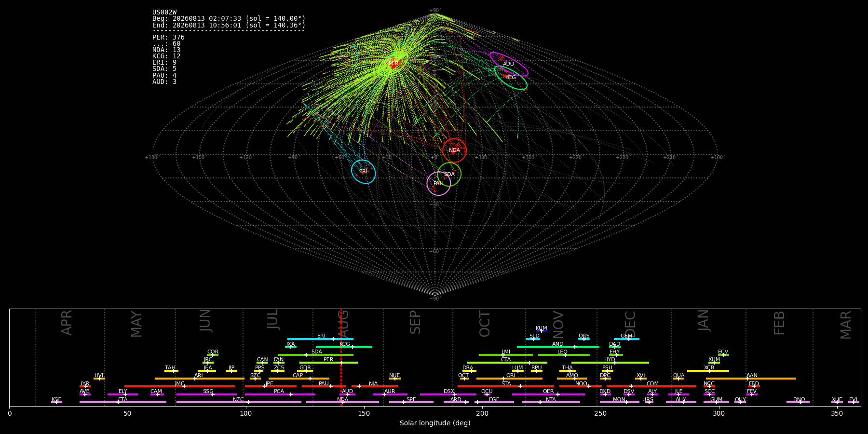Click the cyan ERI bar in timeline
Screen dimensions: 868x434
coord(320,339)
